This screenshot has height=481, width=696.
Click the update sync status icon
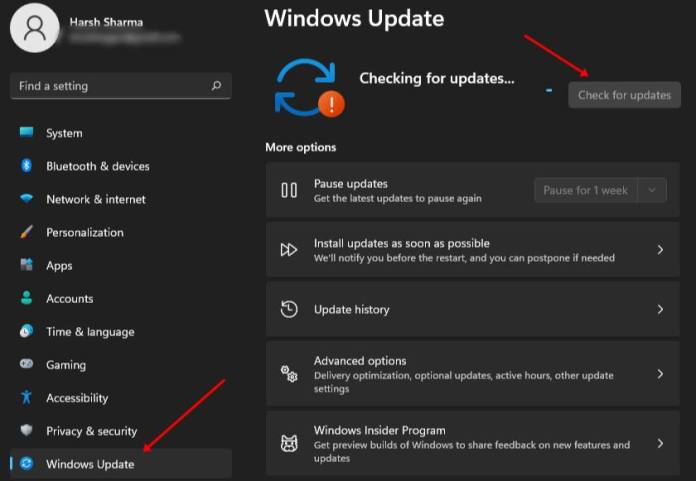[309, 88]
